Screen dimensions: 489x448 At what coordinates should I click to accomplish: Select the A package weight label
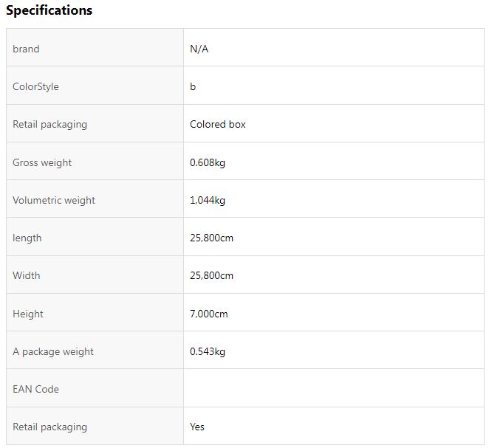pyautogui.click(x=53, y=352)
